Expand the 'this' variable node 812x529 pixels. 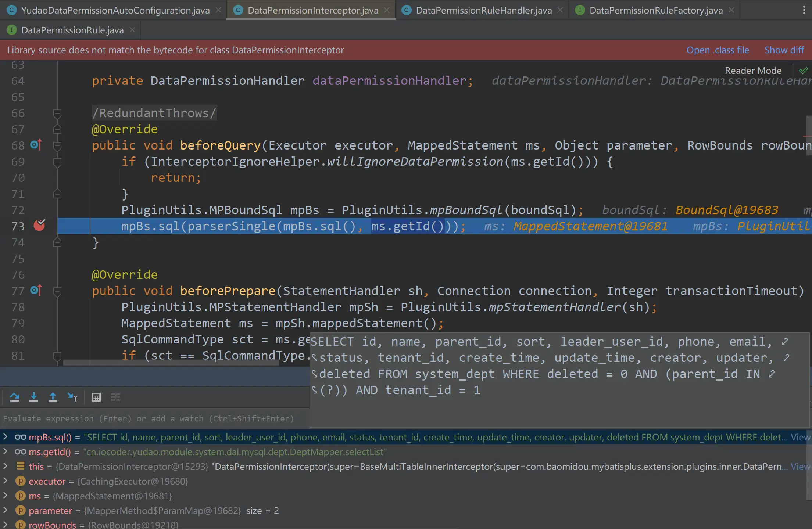point(5,466)
